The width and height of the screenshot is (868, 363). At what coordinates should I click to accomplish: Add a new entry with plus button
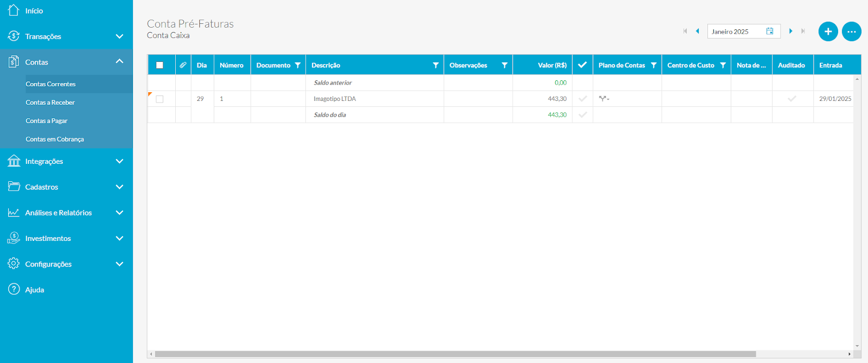(828, 31)
